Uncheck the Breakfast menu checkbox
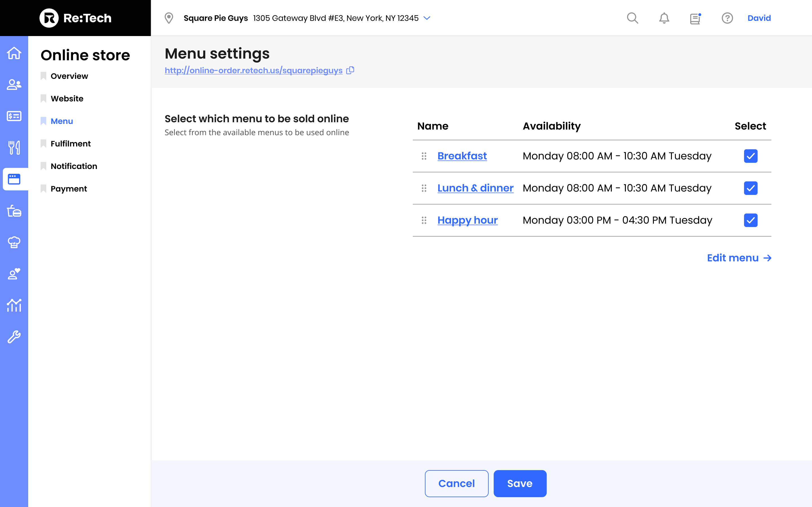Image resolution: width=812 pixels, height=507 pixels. 751,156
